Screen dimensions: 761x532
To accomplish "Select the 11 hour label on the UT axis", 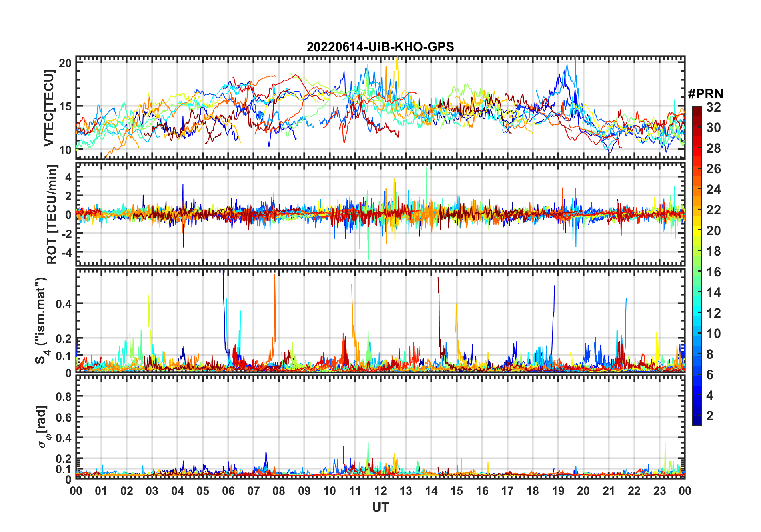I will point(355,491).
